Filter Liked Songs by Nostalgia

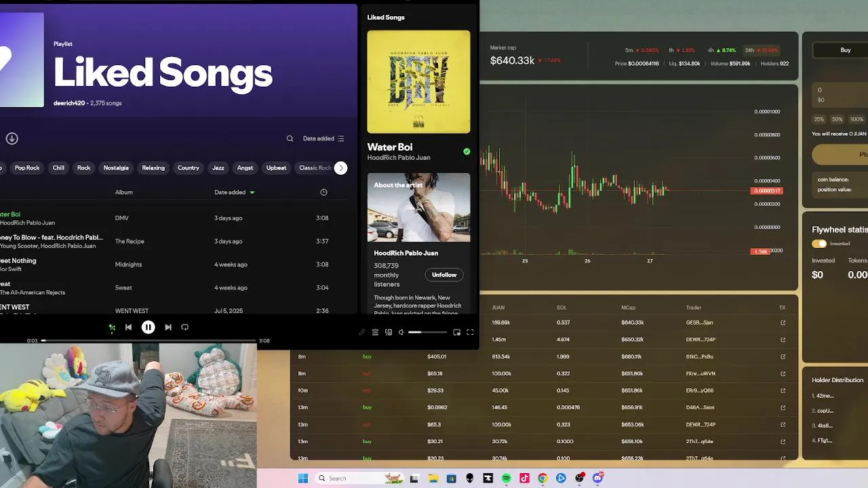point(116,167)
